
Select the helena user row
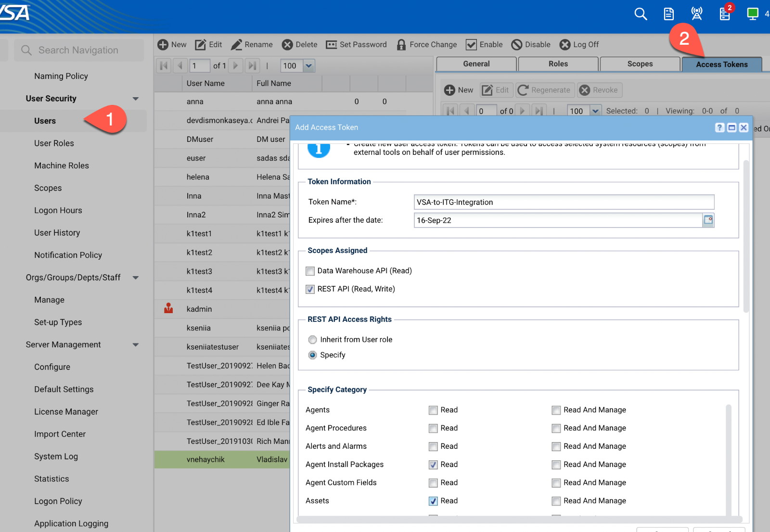pos(222,177)
